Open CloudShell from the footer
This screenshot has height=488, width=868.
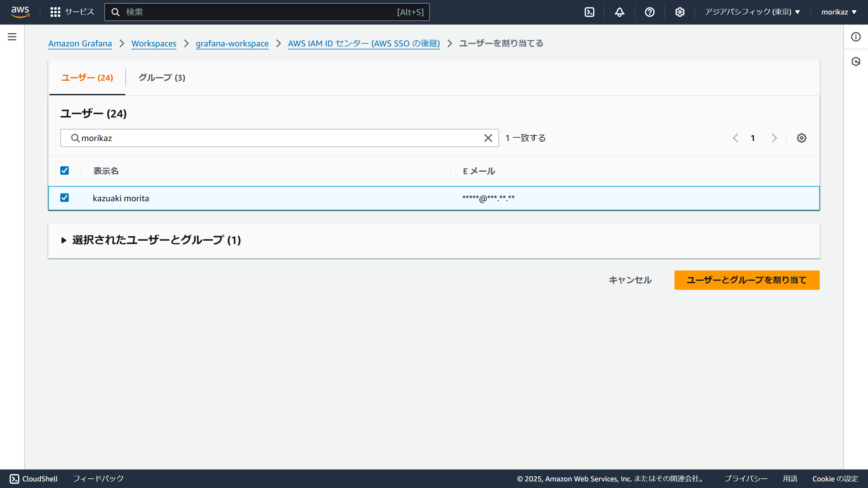click(x=33, y=479)
